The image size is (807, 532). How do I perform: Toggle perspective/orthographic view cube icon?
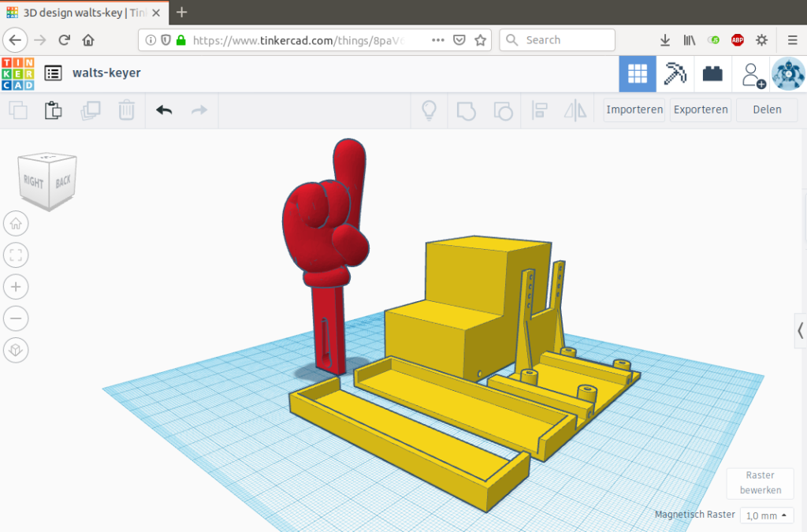pos(16,349)
